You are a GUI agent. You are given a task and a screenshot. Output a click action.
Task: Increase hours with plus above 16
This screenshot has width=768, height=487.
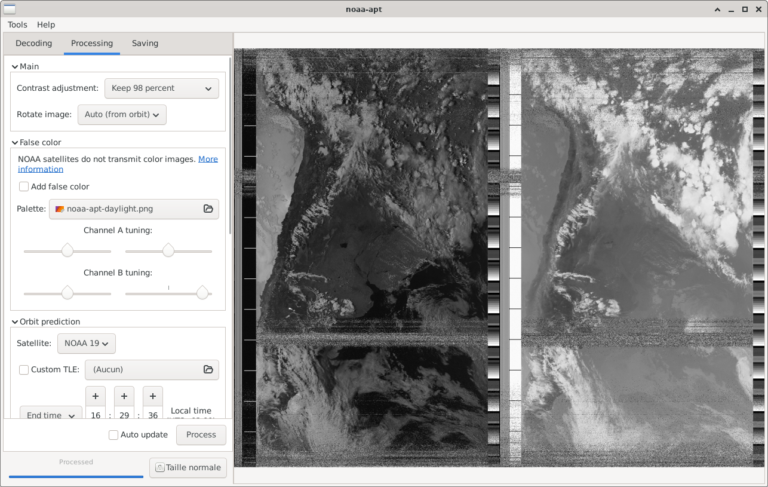(x=96, y=396)
